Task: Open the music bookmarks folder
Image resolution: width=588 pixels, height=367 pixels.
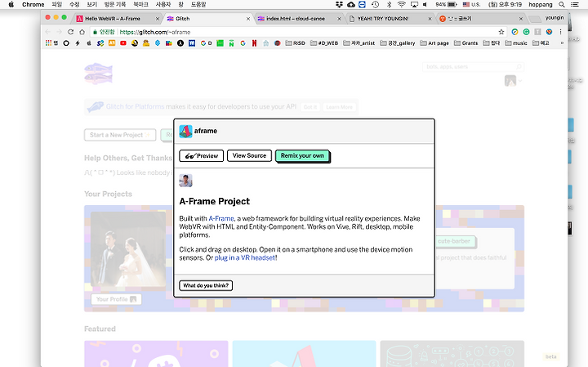Action: (x=516, y=43)
